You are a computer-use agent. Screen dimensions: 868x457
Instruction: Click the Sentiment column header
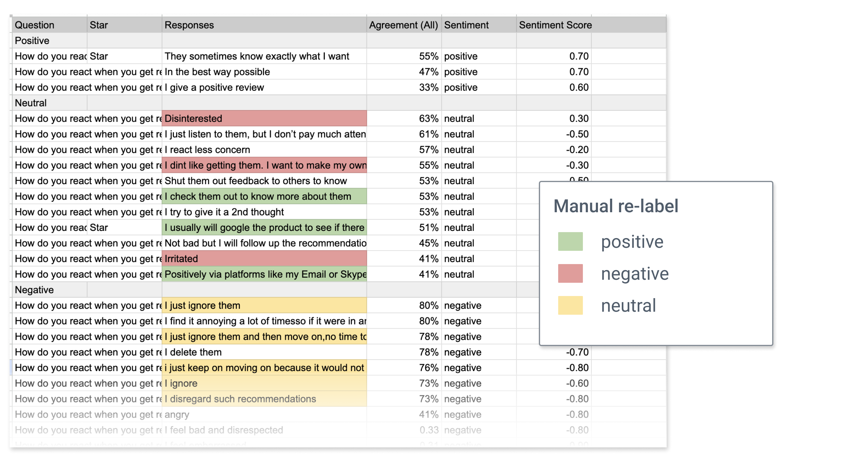click(479, 25)
